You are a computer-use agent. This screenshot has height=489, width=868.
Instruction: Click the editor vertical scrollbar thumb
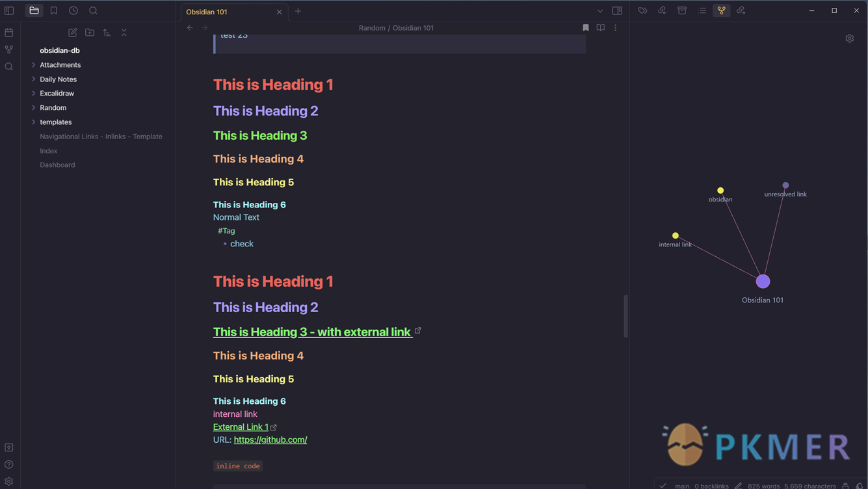[625, 316]
